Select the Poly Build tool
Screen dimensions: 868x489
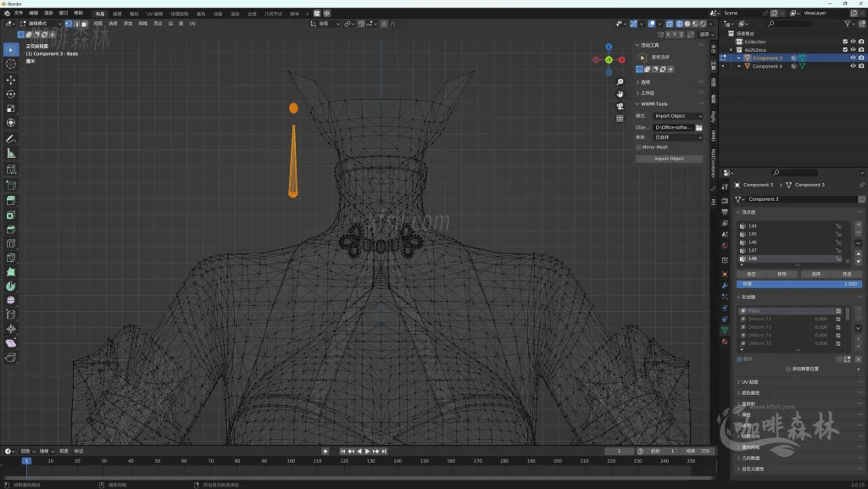(10, 272)
